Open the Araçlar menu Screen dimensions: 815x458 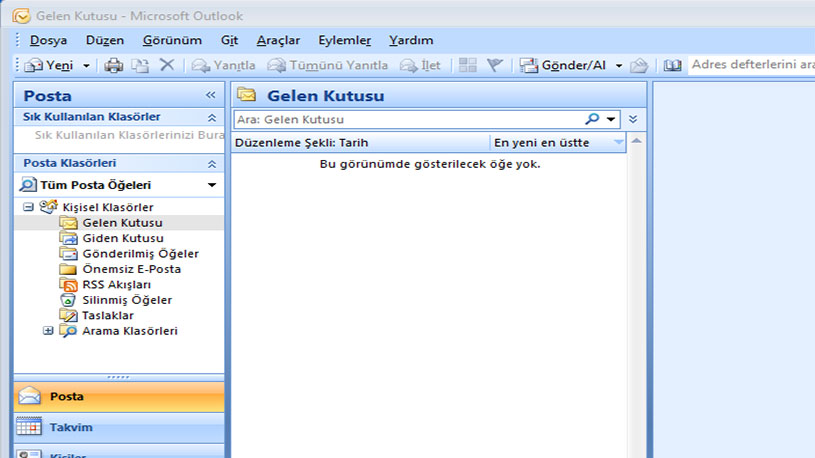pyautogui.click(x=278, y=41)
